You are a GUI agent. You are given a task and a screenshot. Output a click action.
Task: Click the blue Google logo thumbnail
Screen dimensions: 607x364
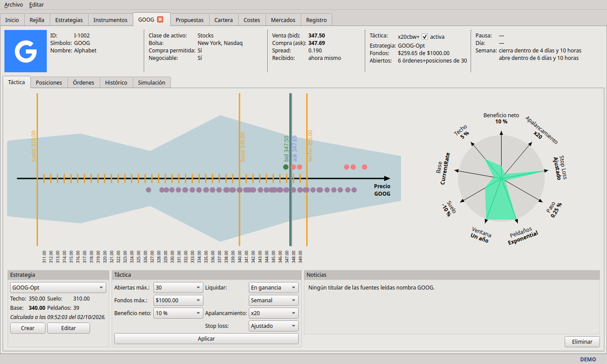26,51
